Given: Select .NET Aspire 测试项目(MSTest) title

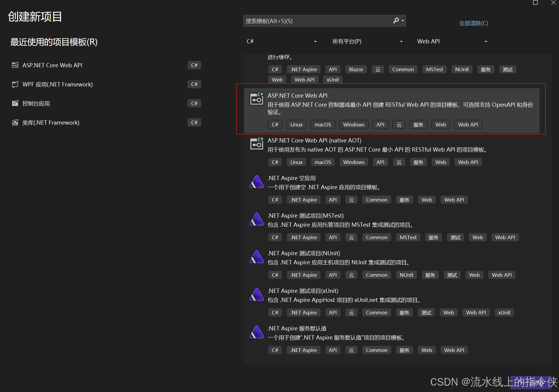Looking at the screenshot, I should pos(306,216).
